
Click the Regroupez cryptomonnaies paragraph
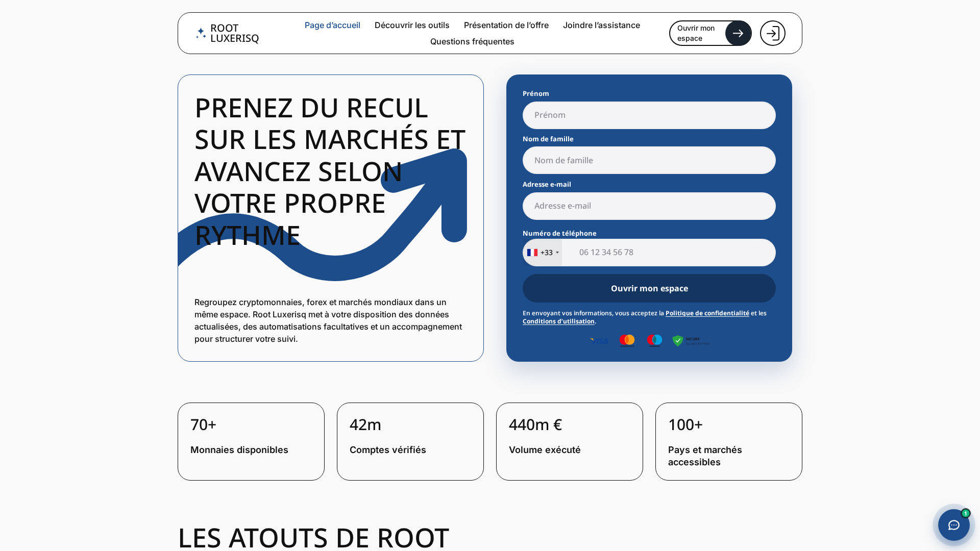pos(329,320)
